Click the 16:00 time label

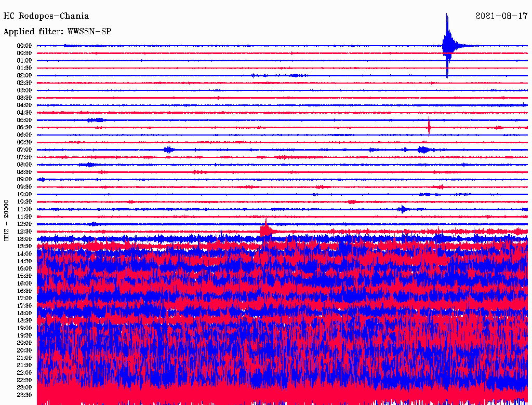(x=24, y=283)
